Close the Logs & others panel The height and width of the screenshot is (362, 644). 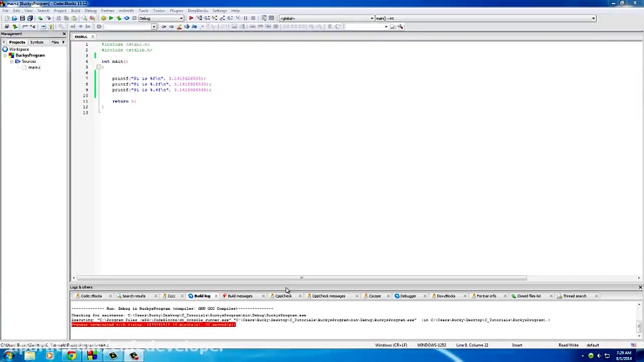click(x=640, y=287)
